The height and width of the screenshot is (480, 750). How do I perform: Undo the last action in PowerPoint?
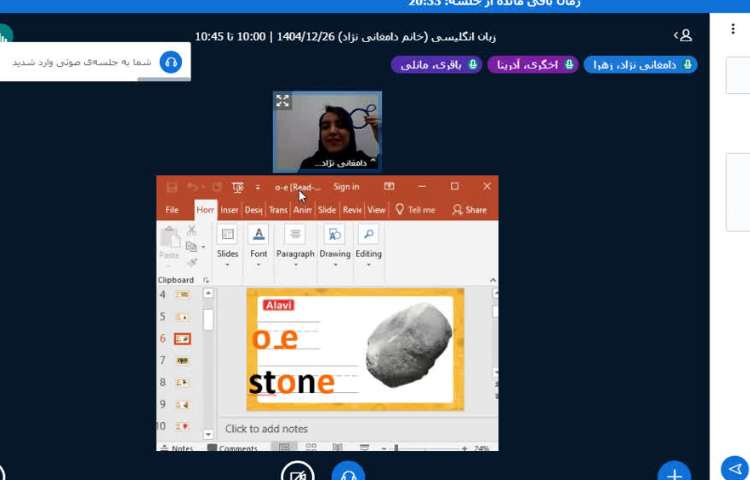193,187
